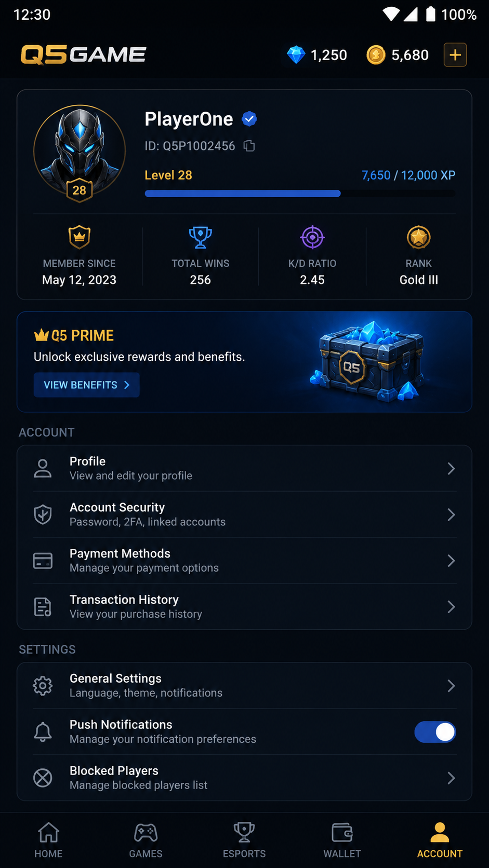
Task: Expand the Account Security row
Action: 245,514
